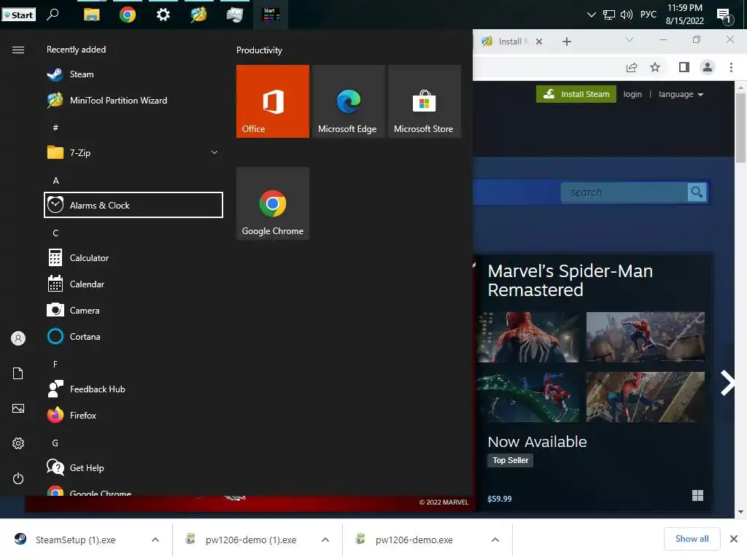The image size is (747, 560).
Task: Open taskbar search magnifier
Action: (x=53, y=15)
